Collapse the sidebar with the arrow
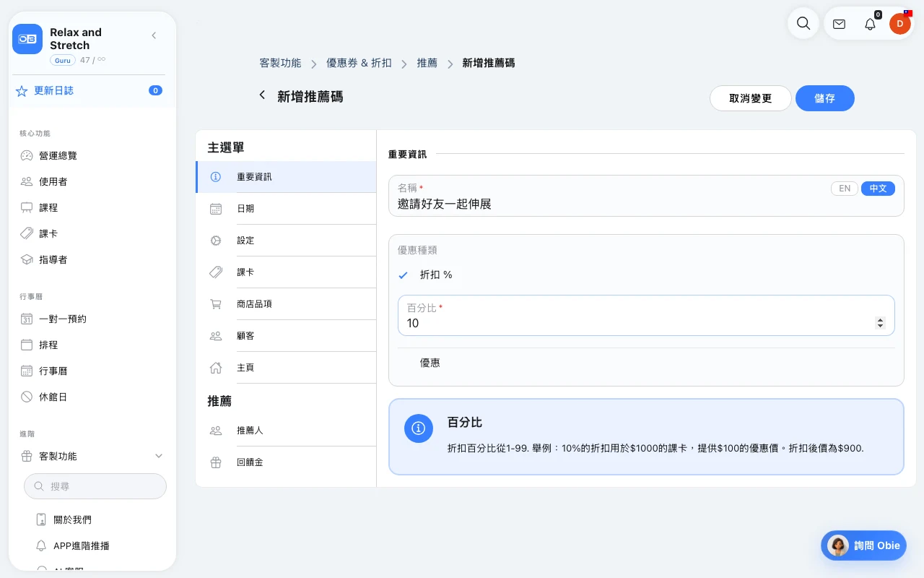Image resolution: width=924 pixels, height=578 pixels. click(x=154, y=35)
